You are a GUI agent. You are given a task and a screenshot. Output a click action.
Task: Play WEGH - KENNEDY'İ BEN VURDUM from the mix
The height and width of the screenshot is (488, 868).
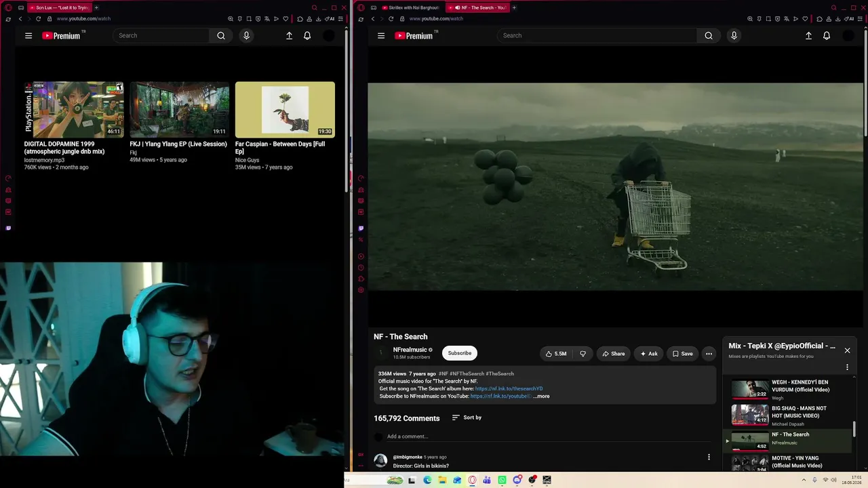click(787, 389)
